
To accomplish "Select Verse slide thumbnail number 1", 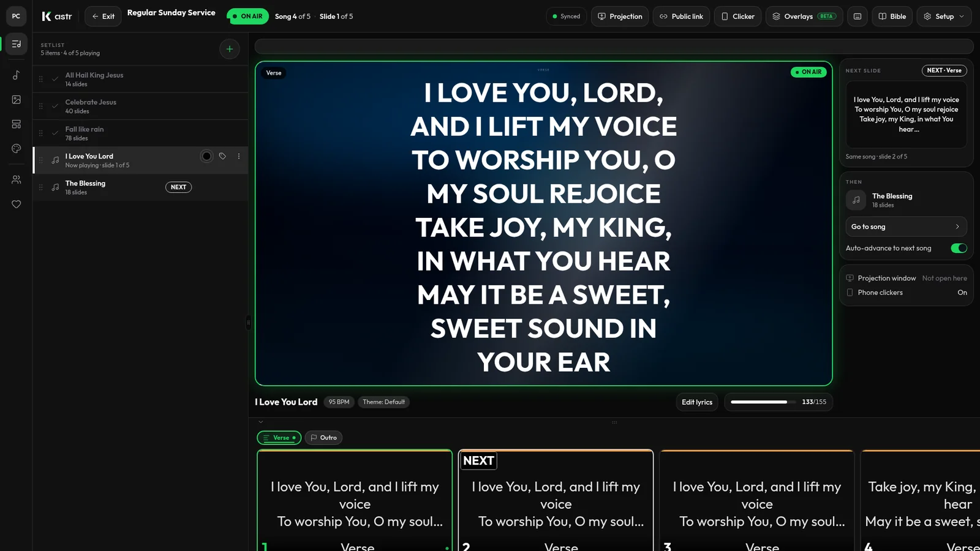I will [x=355, y=501].
